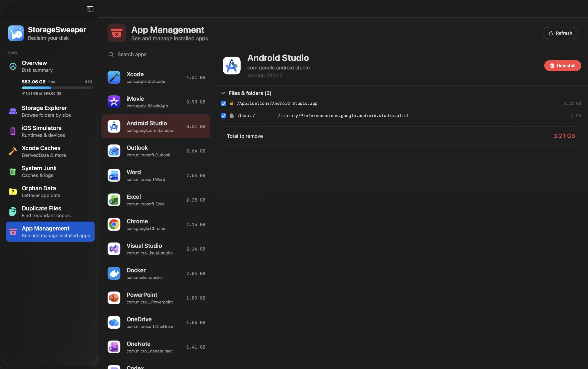Image resolution: width=588 pixels, height=369 pixels.
Task: Select the Visual Studio row
Action: [x=156, y=249]
